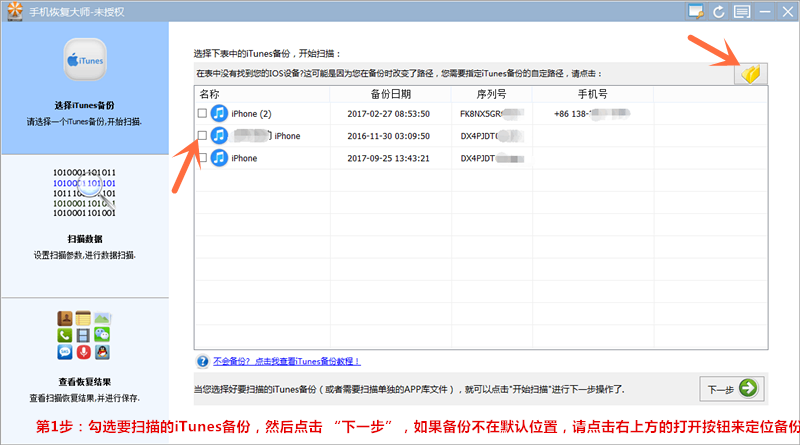The height and width of the screenshot is (445, 800).
Task: Select date cell 2017-02-27 08:53:50
Action: click(388, 114)
